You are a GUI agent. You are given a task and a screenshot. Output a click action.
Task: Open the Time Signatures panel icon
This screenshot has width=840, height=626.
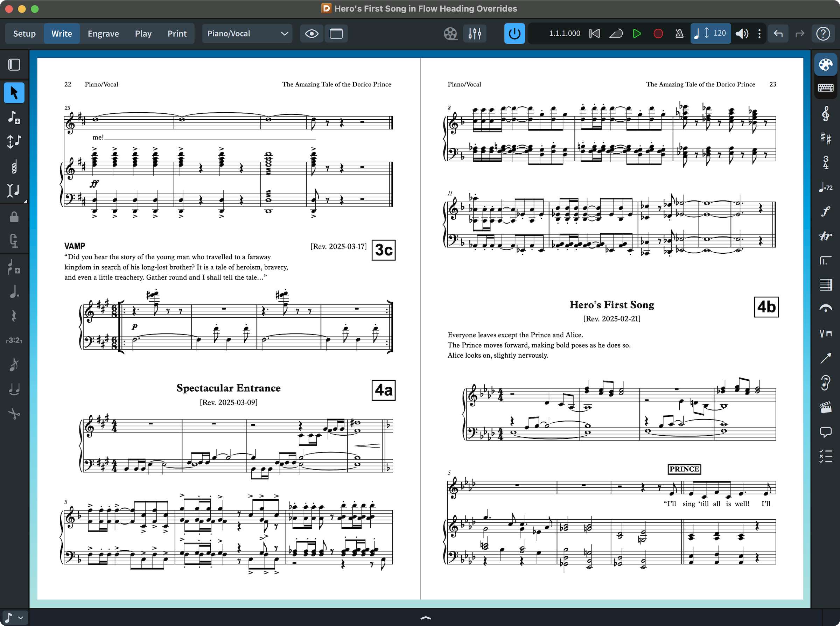pyautogui.click(x=825, y=163)
